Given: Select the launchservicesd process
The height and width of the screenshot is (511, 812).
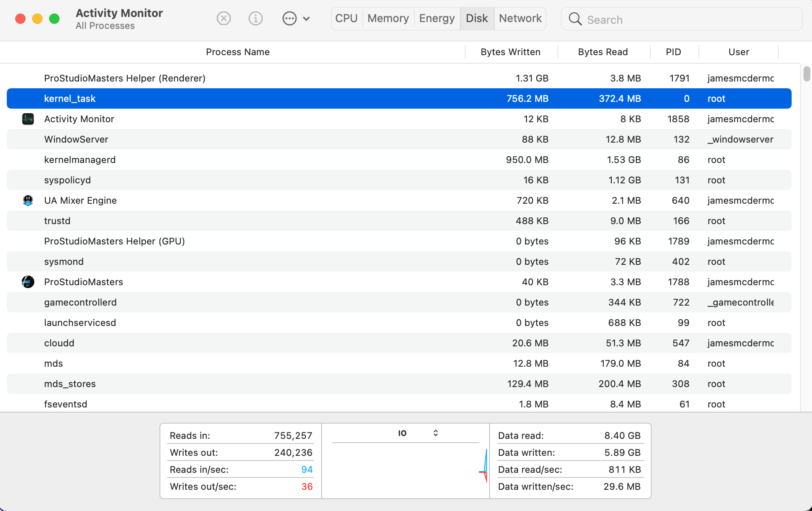Looking at the screenshot, I should click(399, 323).
